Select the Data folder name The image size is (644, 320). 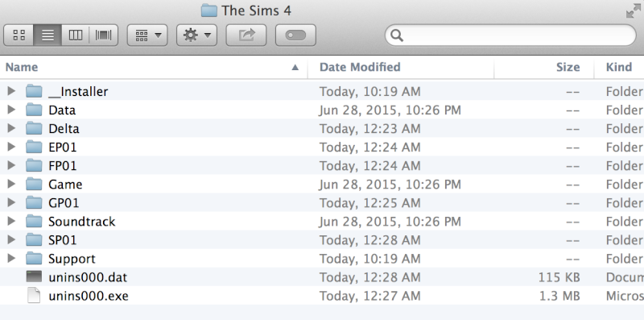click(x=62, y=110)
